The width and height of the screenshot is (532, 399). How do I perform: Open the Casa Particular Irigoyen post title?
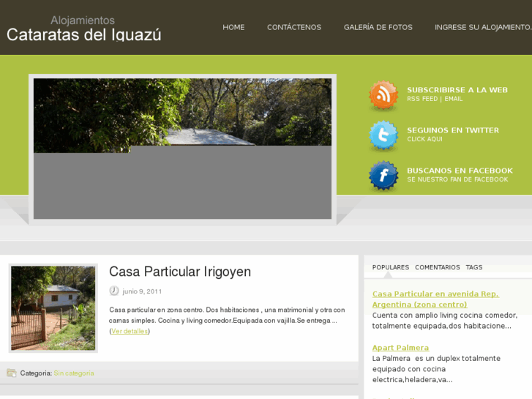click(x=180, y=272)
